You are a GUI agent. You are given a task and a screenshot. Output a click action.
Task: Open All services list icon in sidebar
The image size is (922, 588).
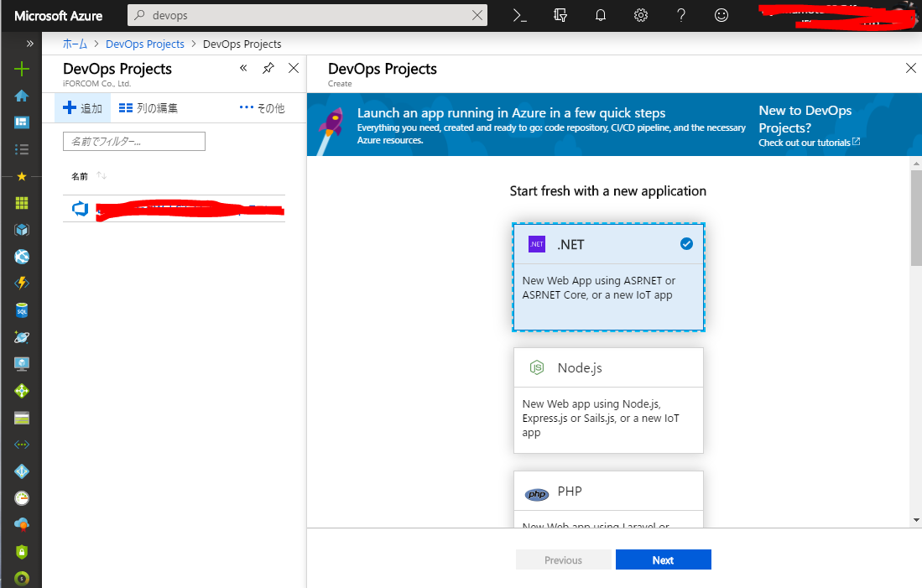(x=22, y=149)
